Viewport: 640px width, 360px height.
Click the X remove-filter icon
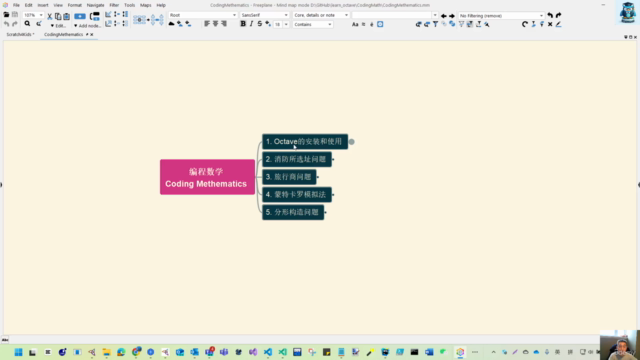[x=550, y=24]
